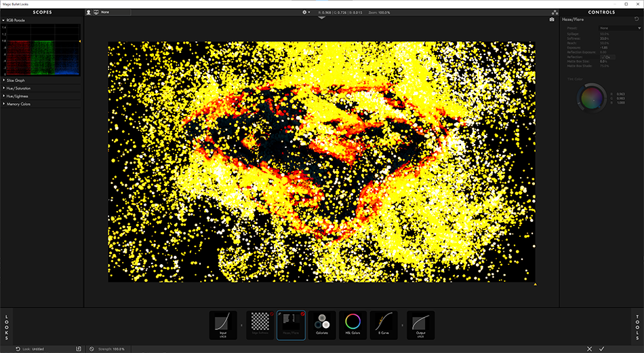Select the Edge Softness tool card
Screen dimensions: 644x353
[260, 325]
